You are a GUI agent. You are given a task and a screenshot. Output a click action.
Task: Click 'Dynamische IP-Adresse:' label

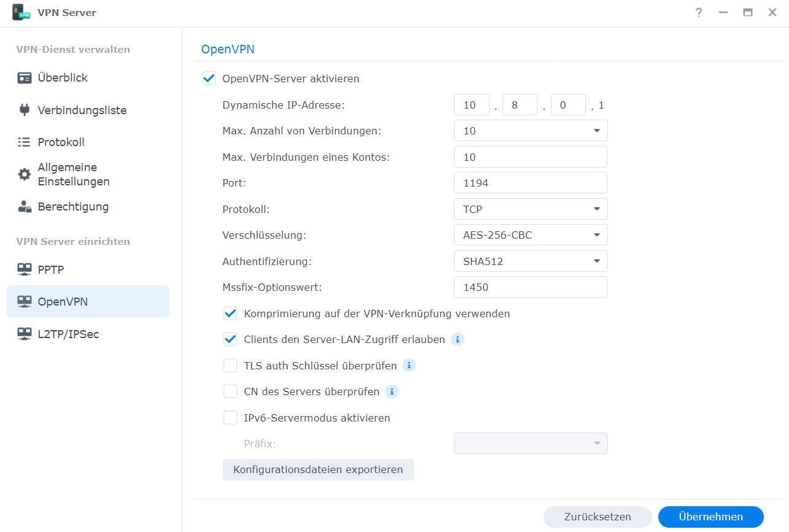(x=283, y=105)
